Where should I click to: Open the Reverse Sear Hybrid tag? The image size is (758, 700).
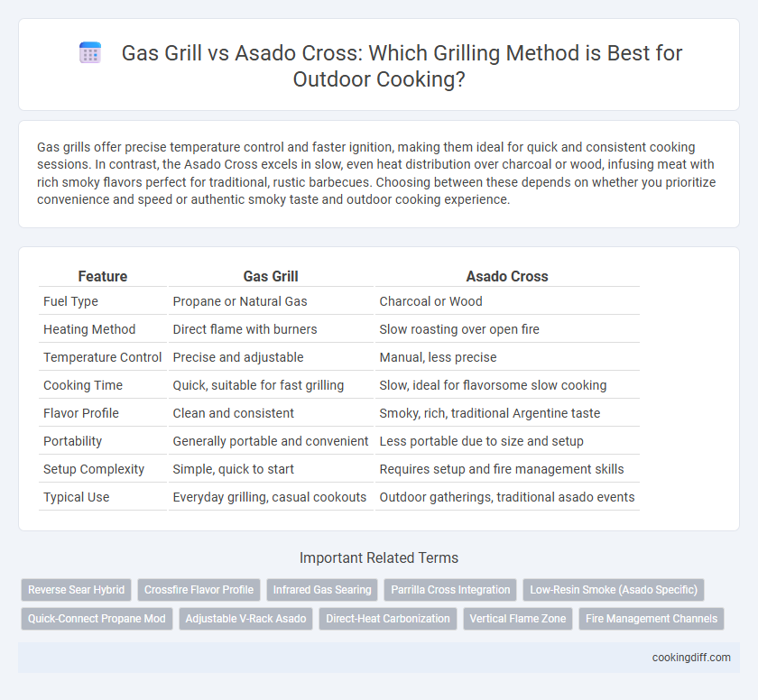pyautogui.click(x=77, y=590)
